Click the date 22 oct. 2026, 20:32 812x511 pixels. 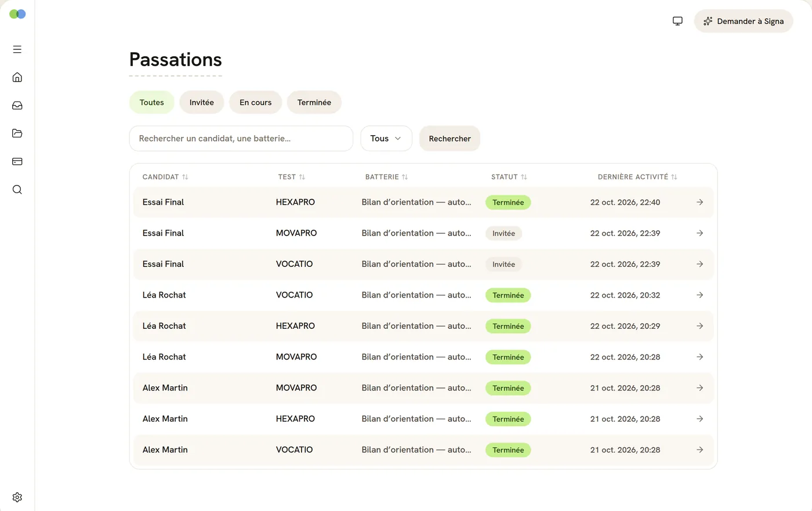(625, 295)
